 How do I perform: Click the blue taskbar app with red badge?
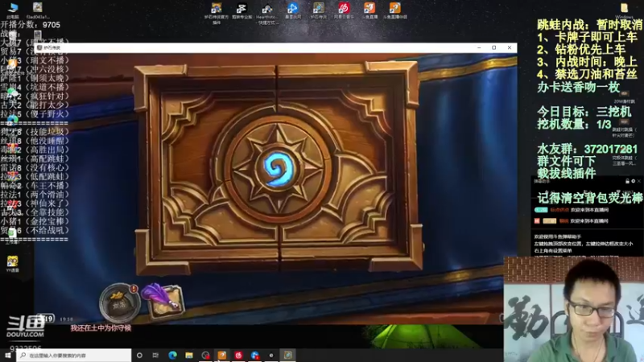coord(255,355)
